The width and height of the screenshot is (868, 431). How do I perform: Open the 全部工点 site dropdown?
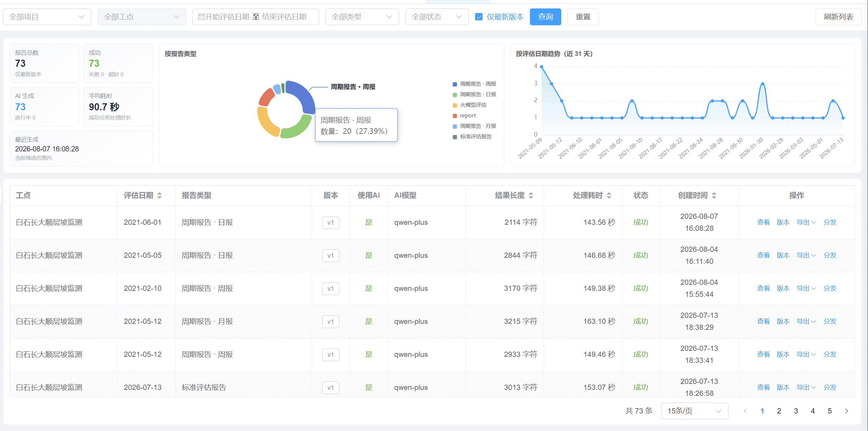pos(142,17)
